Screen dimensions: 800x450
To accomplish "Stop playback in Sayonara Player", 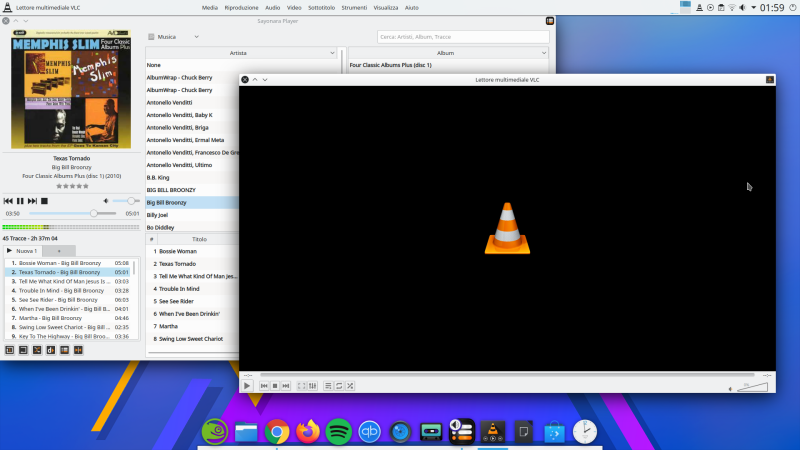I will point(44,201).
